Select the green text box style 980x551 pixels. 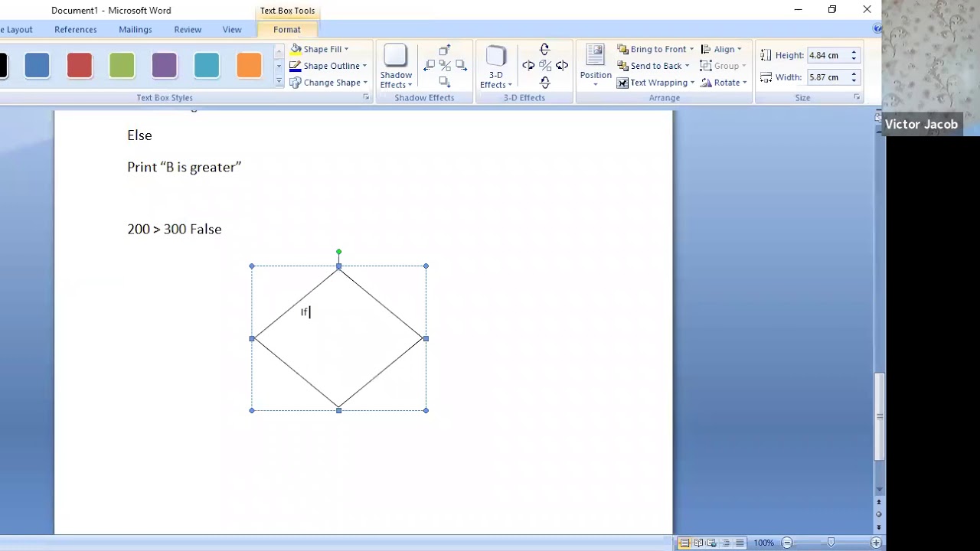tap(122, 66)
